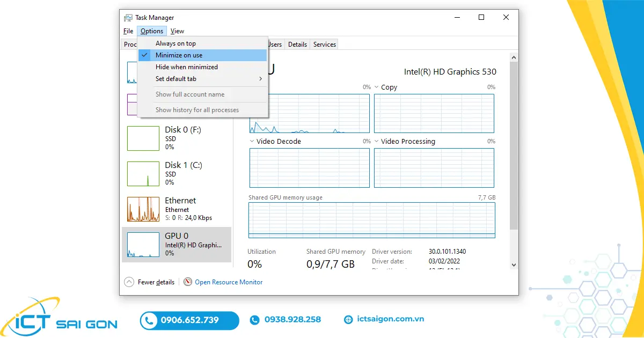The image size is (644, 338).
Task: Switch to the Details tab
Action: click(x=297, y=45)
